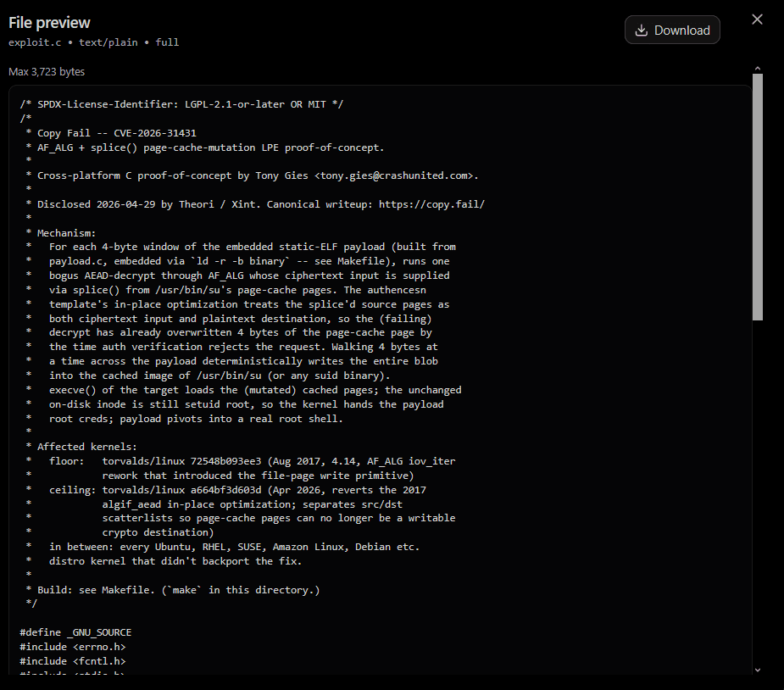This screenshot has width=784, height=690.
Task: Click the email tony.gies@crashunited.com
Action: pyautogui.click(x=397, y=175)
